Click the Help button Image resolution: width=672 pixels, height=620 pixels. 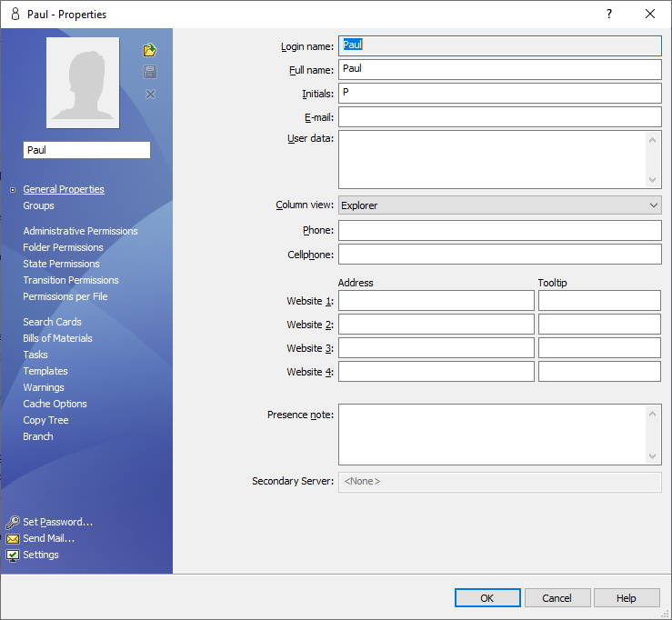click(x=627, y=597)
